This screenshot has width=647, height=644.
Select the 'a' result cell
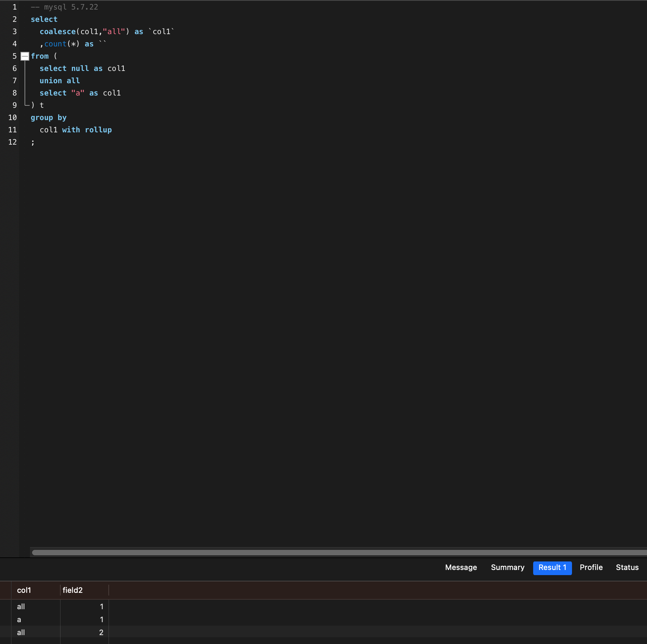point(36,620)
